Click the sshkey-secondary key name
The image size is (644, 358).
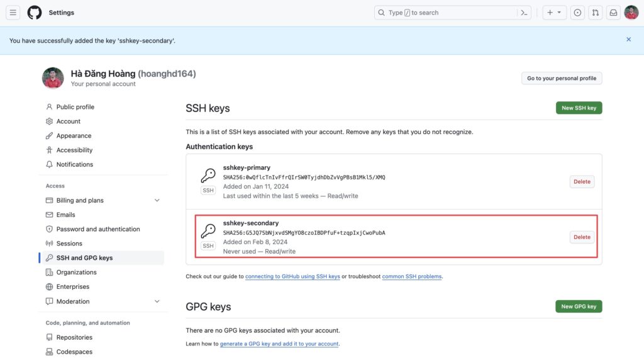tap(250, 223)
